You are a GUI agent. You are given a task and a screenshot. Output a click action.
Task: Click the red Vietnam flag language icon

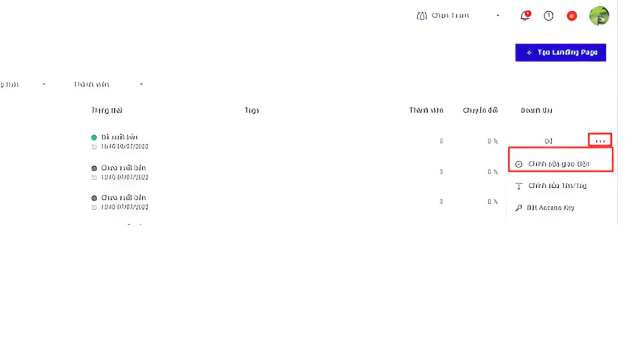[x=572, y=16]
